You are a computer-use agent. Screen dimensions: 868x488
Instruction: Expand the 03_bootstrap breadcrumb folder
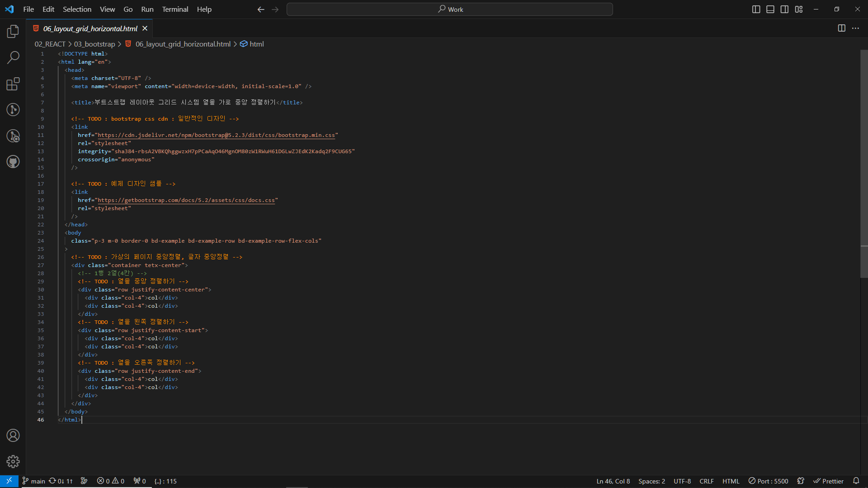point(94,44)
